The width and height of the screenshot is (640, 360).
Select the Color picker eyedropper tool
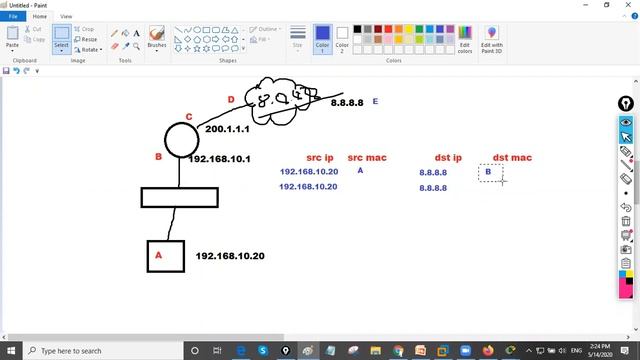click(126, 46)
